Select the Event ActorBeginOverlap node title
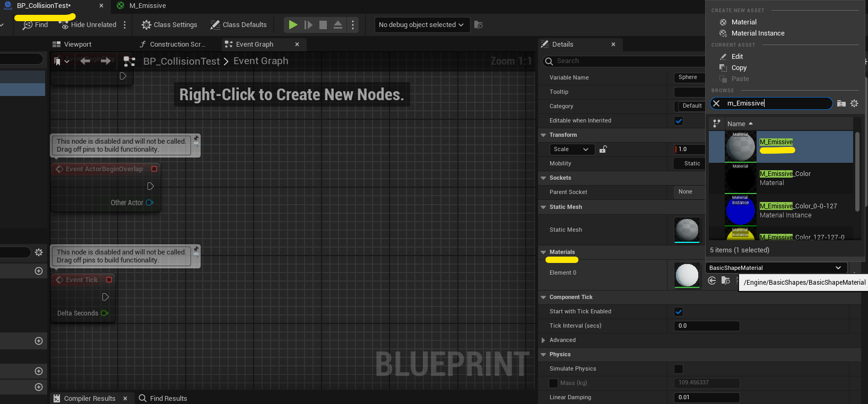 pos(104,169)
